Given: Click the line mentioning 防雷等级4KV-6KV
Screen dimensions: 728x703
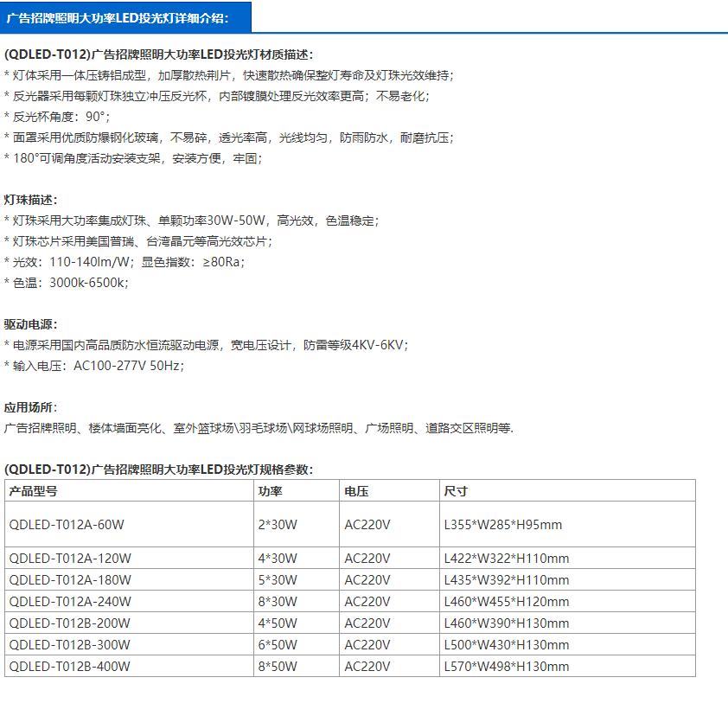Looking at the screenshot, I should 206,345.
